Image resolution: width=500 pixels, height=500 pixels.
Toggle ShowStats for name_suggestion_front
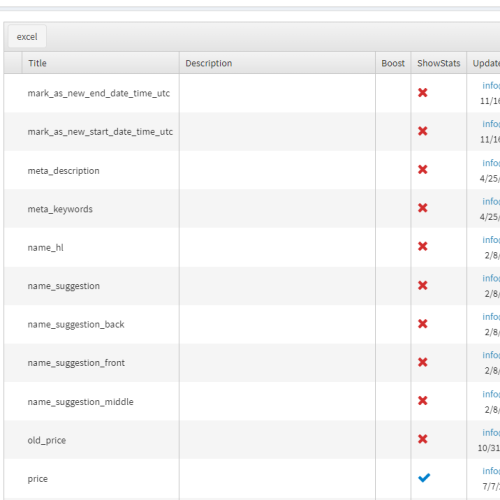[423, 362]
